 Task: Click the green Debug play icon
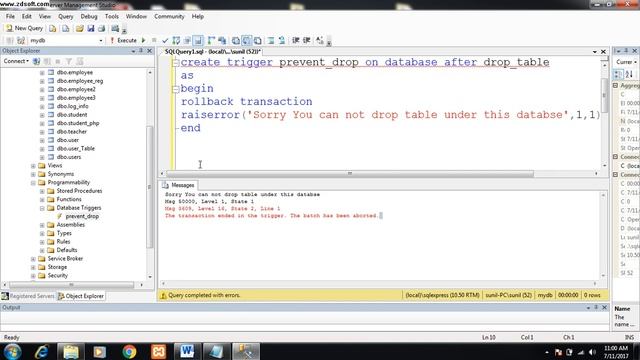click(144, 40)
